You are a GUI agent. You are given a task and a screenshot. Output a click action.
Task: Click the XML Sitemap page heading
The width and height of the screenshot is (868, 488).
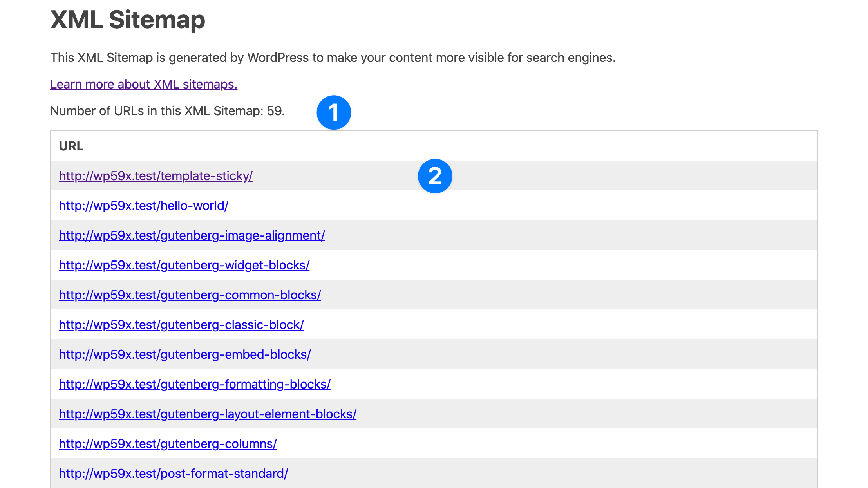click(128, 20)
